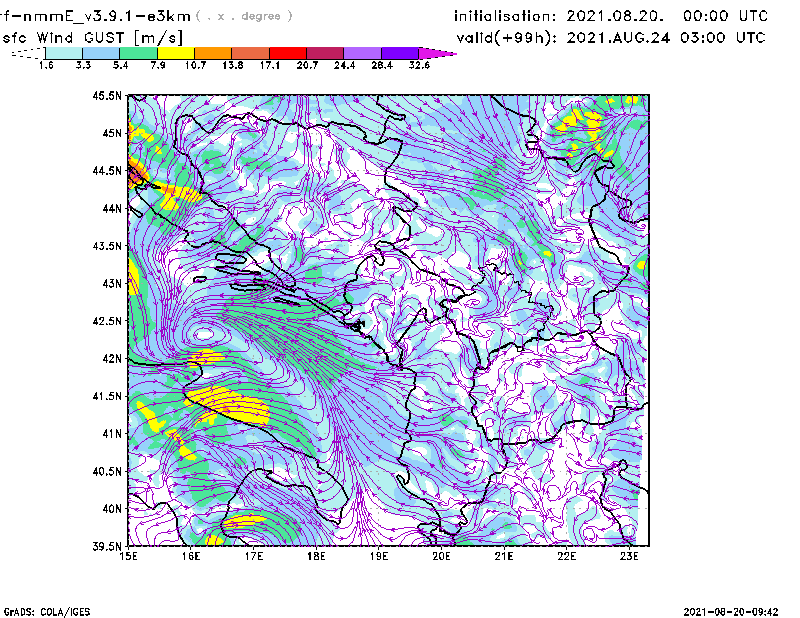Image resolution: width=800 pixels, height=618 pixels.
Task: Click the '21E' longitude label
Action: [504, 556]
